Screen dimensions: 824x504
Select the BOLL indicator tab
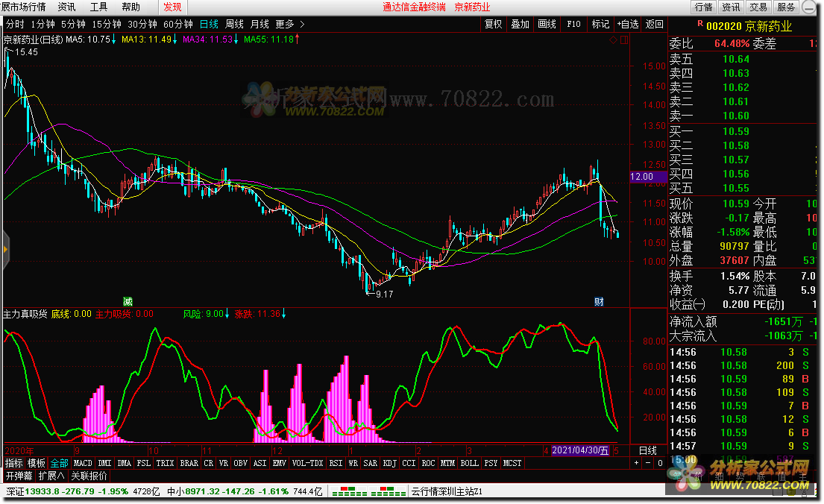point(469,463)
